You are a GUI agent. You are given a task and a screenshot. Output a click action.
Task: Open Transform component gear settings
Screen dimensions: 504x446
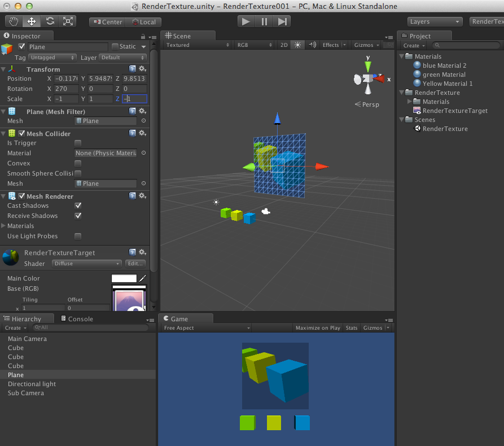pyautogui.click(x=142, y=69)
